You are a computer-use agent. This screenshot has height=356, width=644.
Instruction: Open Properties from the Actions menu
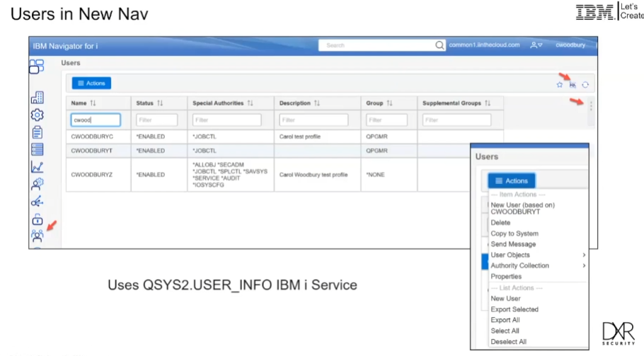coord(506,276)
